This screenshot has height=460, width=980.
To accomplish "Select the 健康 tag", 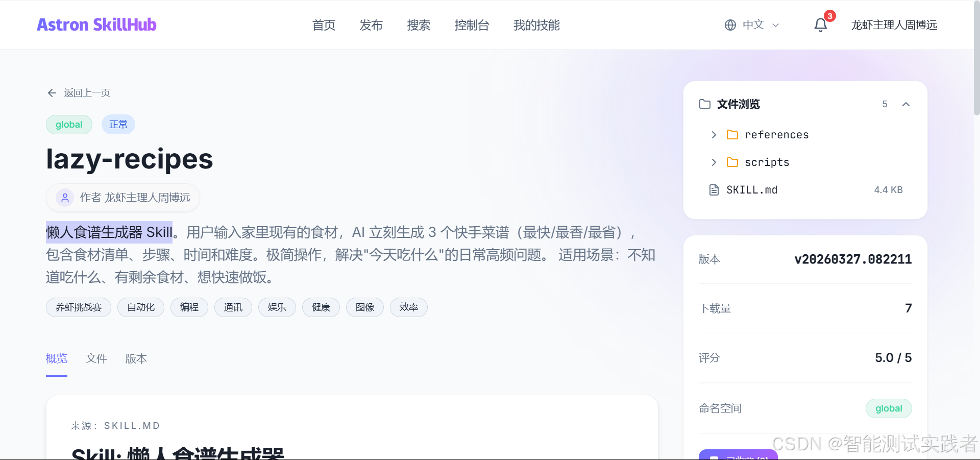I will (321, 307).
